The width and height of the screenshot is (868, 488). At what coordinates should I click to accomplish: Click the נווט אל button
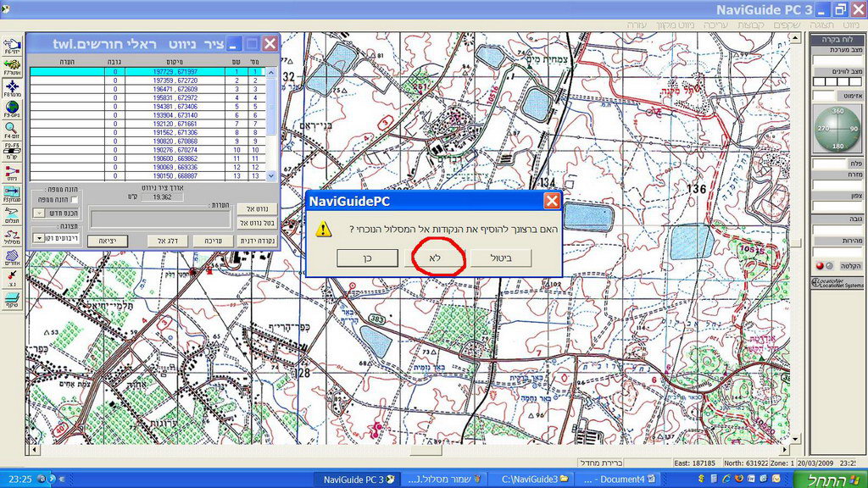257,209
